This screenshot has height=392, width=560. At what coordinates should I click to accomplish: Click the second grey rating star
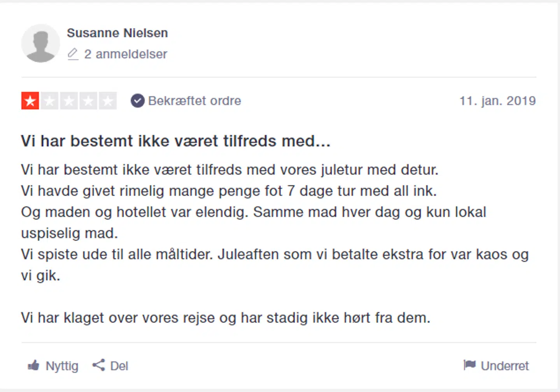coord(49,101)
